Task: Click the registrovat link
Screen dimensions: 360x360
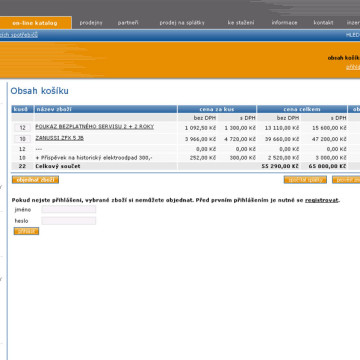Action: (x=322, y=200)
